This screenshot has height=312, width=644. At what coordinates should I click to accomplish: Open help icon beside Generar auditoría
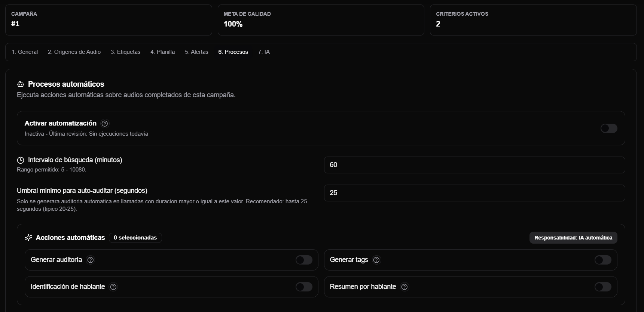91,260
